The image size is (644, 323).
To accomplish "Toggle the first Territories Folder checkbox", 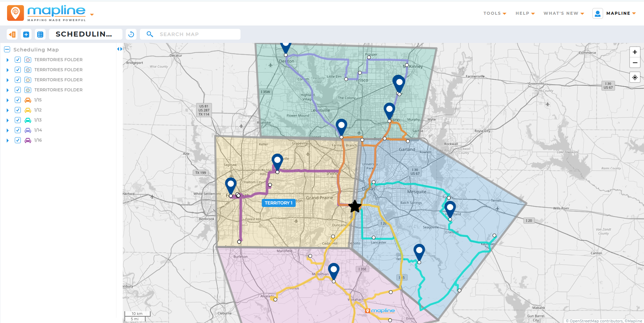I will point(18,60).
